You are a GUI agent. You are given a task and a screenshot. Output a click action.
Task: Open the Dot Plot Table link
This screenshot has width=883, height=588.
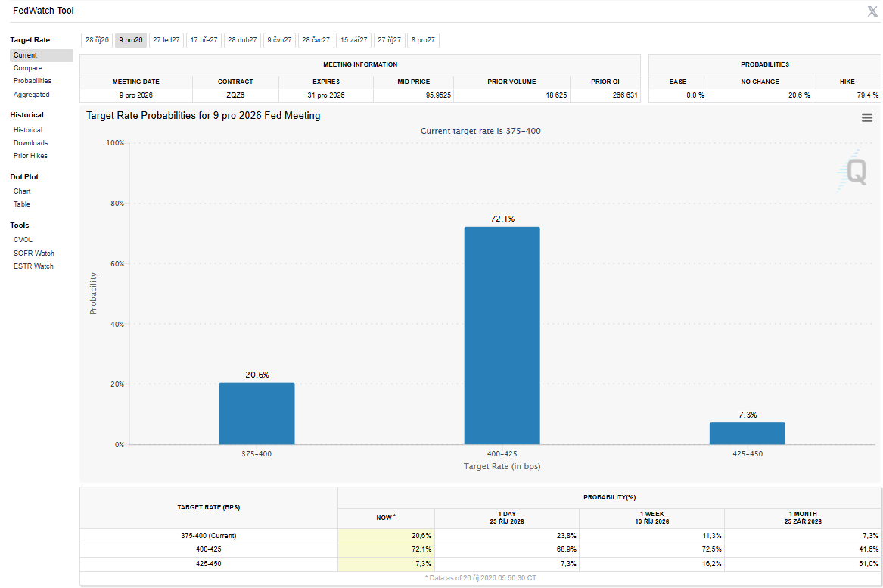pyautogui.click(x=22, y=204)
